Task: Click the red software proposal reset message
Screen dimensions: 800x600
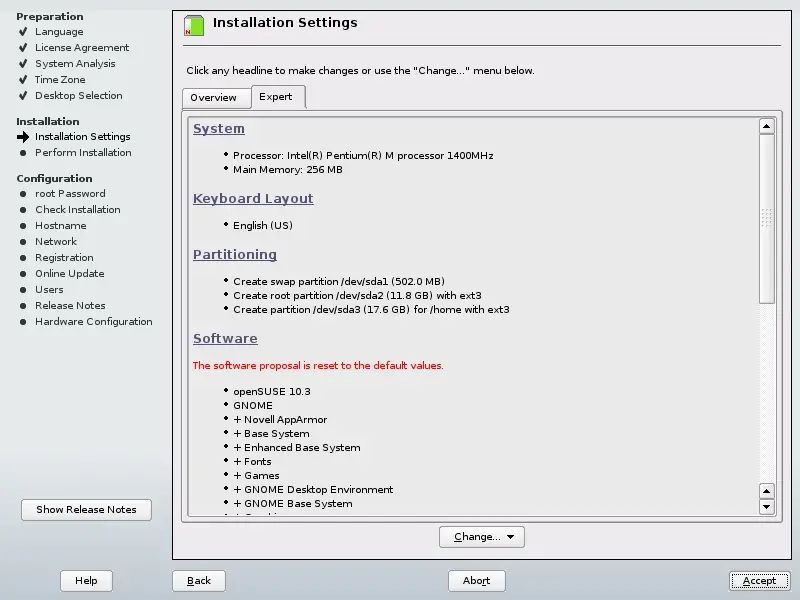Action: pyautogui.click(x=318, y=366)
